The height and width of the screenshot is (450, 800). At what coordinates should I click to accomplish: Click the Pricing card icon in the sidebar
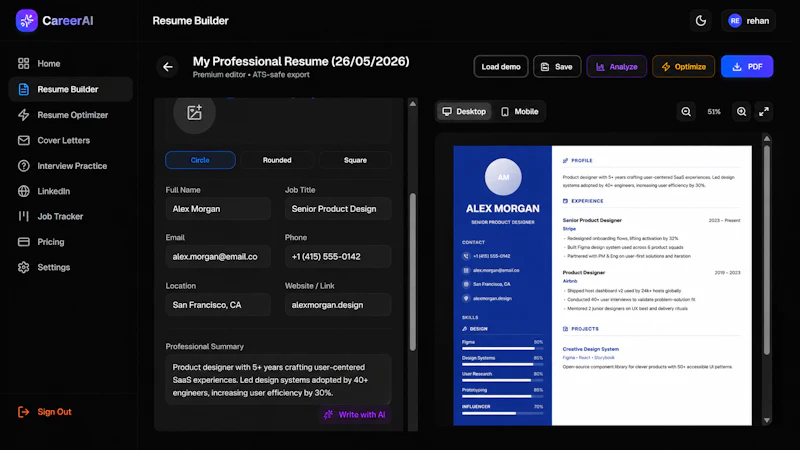[23, 242]
